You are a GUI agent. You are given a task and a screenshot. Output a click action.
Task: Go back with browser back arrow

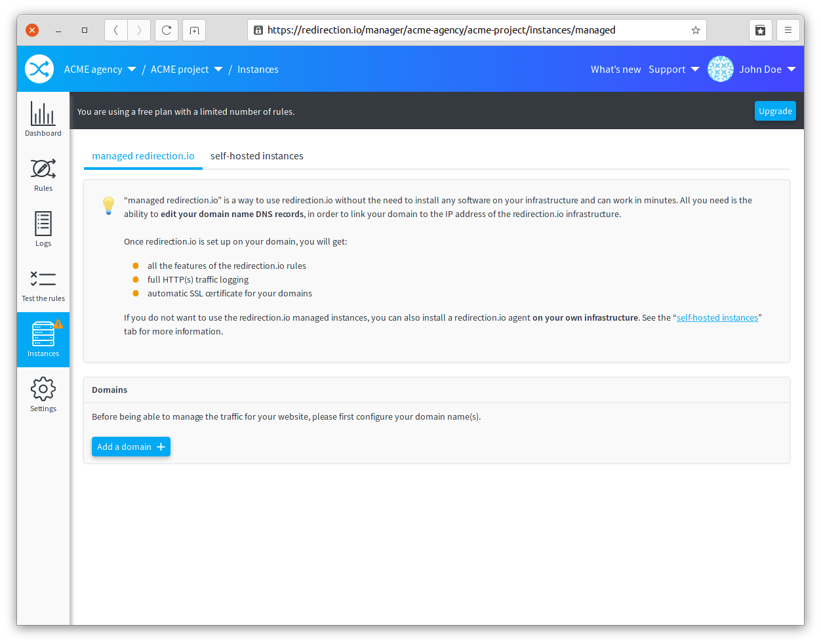pos(116,30)
